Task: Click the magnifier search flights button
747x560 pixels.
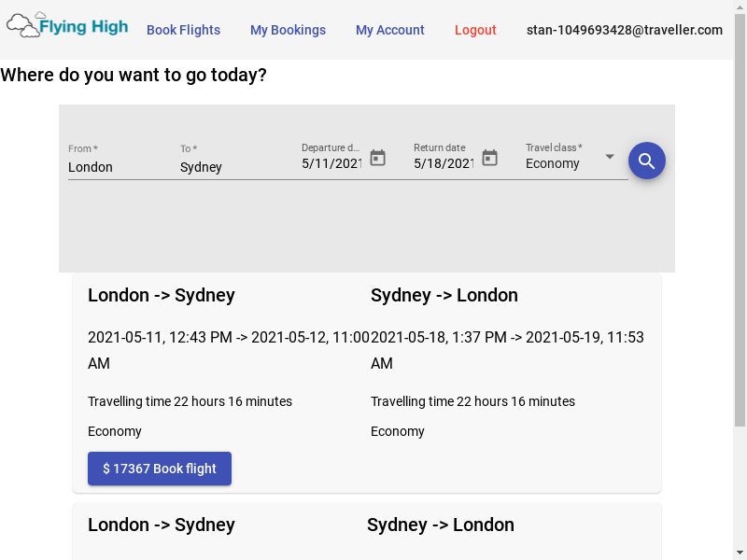Action: tap(646, 161)
